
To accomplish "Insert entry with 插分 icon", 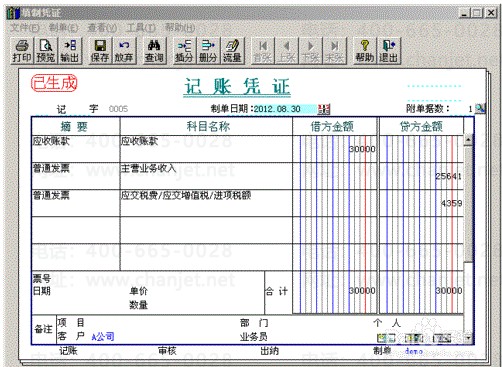I will (184, 51).
